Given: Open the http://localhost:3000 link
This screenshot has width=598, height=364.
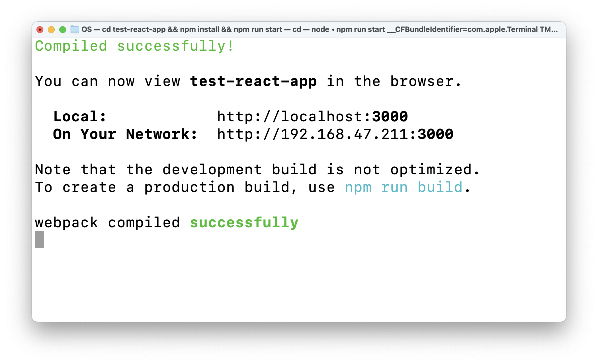Looking at the screenshot, I should click(312, 116).
